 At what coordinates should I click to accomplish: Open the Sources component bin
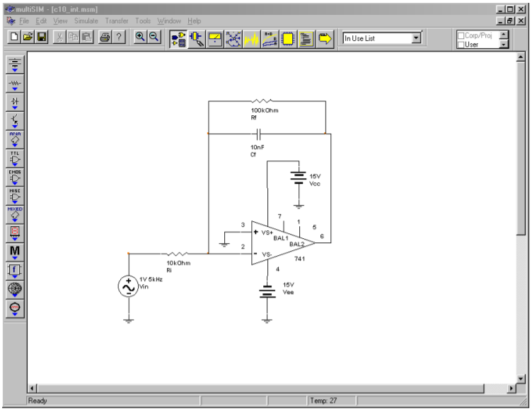pyautogui.click(x=15, y=64)
